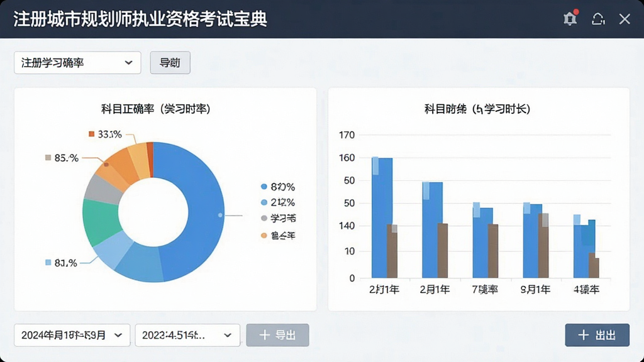Screen dimensions: 644x362
Task: Click the 科目正确率 chart title
Action: [155, 109]
